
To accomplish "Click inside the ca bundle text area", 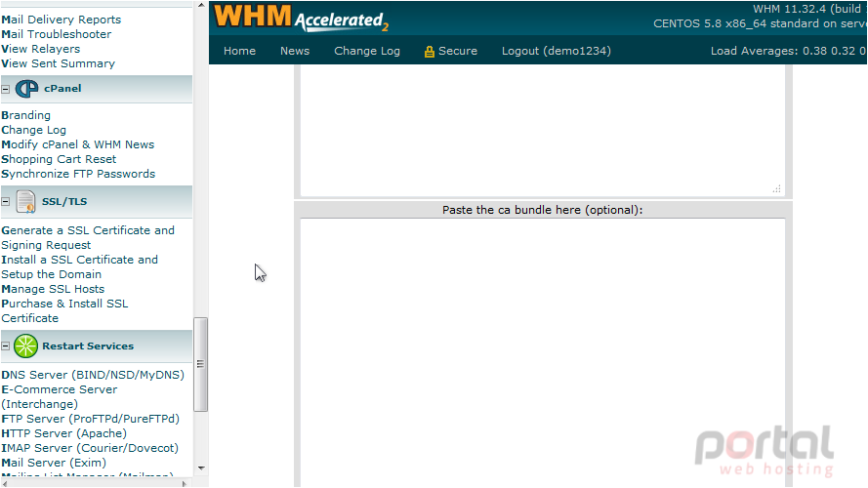I will point(543,353).
